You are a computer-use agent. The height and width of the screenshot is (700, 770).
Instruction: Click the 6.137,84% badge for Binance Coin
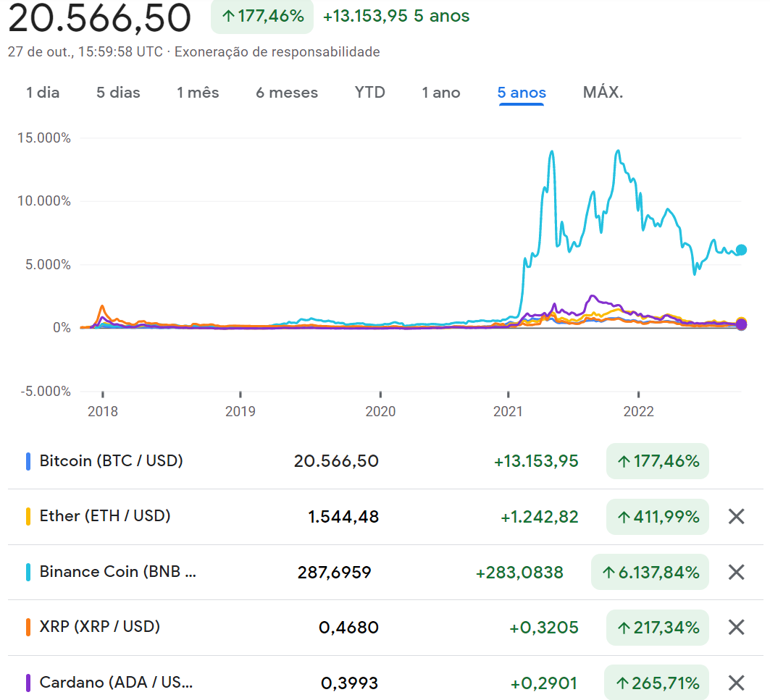point(650,572)
